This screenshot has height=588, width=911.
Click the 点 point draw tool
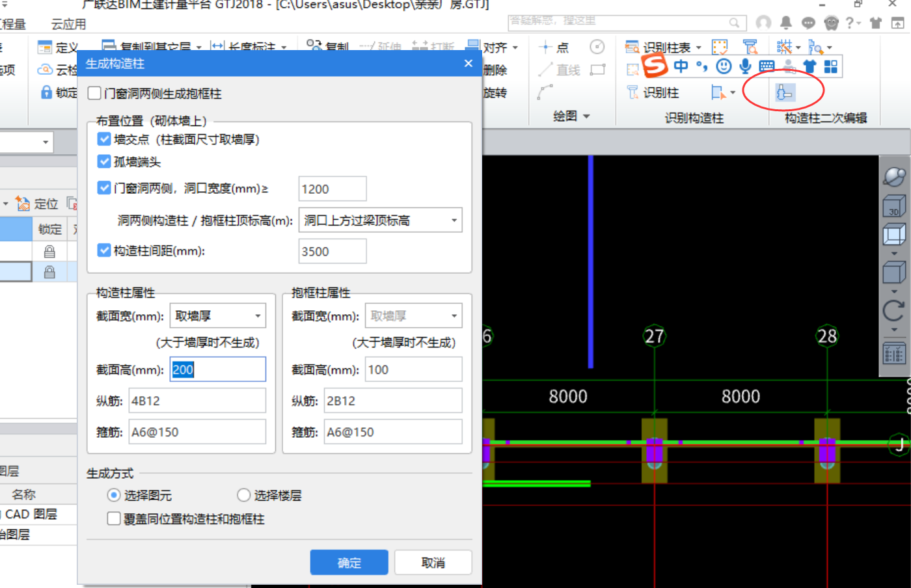click(554, 47)
